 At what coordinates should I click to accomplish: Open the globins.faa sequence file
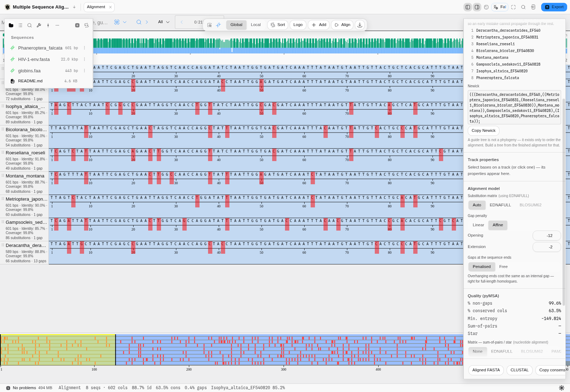click(48, 71)
